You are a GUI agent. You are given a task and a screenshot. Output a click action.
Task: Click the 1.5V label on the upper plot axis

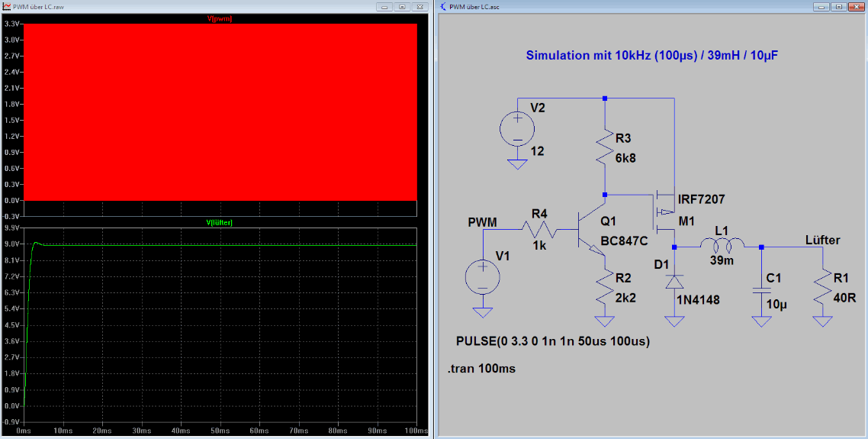12,121
